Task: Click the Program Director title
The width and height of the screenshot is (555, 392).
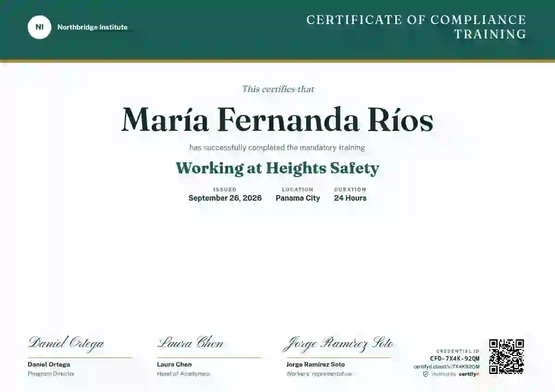Action: tap(51, 374)
